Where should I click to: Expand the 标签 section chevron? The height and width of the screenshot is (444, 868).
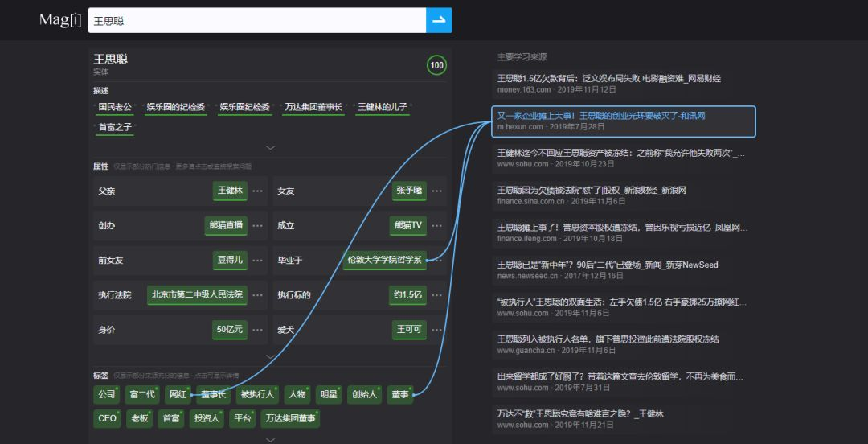point(270,439)
